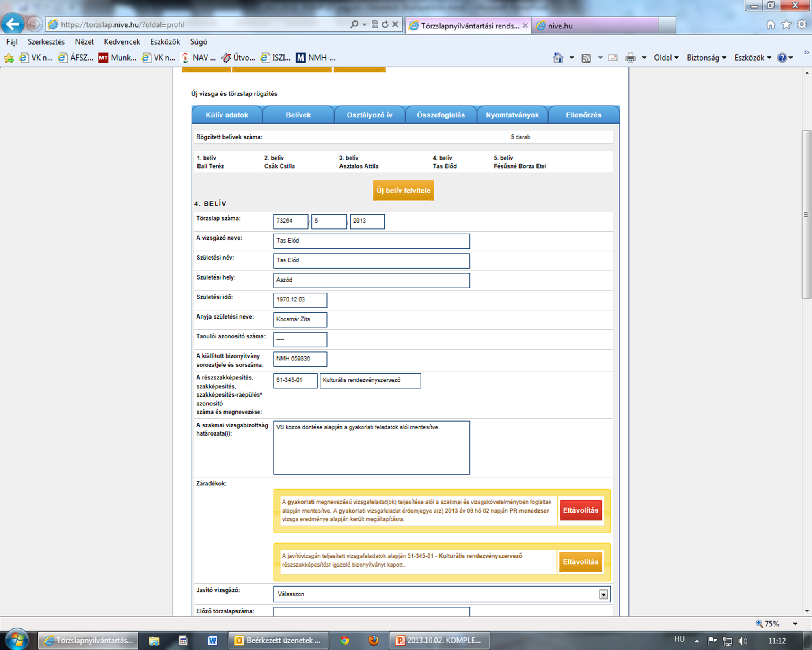Click Új belív felvitele button
Viewport: 812px width, 650px height.
(403, 191)
